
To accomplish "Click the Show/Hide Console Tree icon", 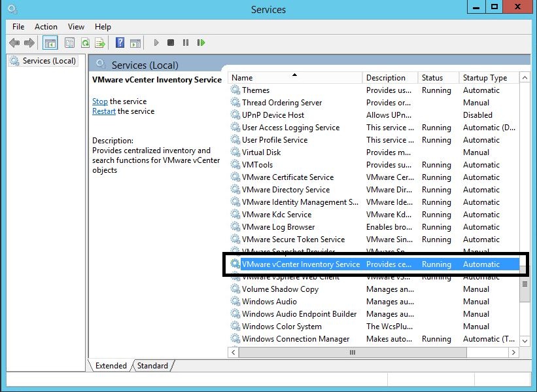I will pos(50,43).
